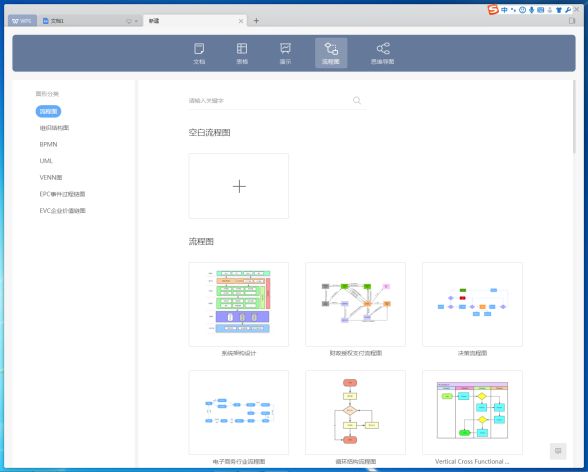
Task: Click the Sogou skin (shirt) icon
Action: pyautogui.click(x=559, y=10)
